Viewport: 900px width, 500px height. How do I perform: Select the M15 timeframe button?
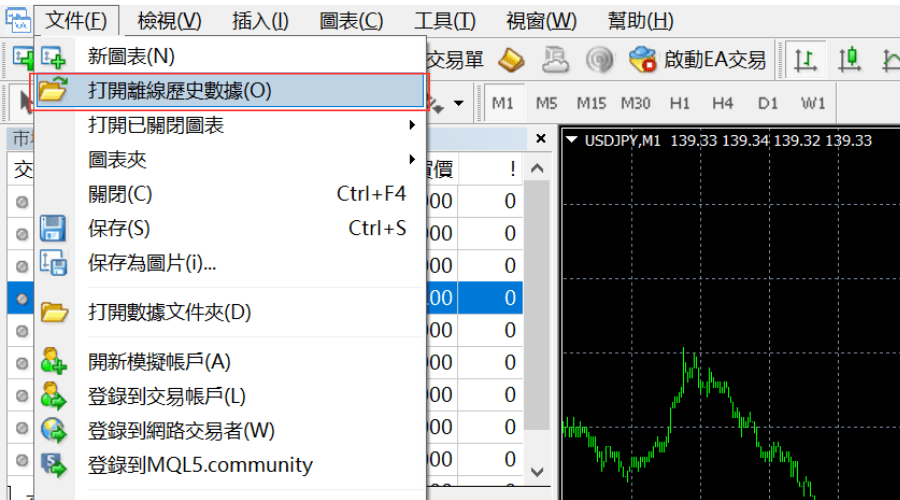pyautogui.click(x=591, y=103)
